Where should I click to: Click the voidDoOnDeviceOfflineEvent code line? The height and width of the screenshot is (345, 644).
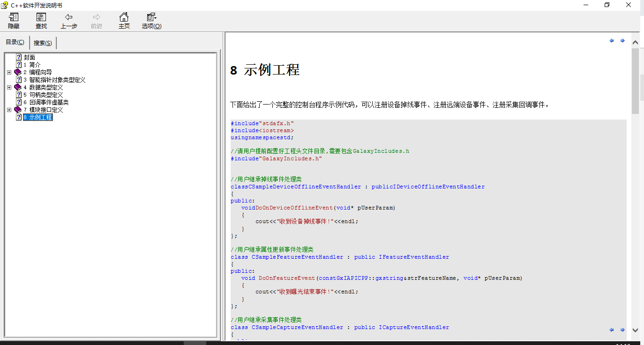(318, 208)
